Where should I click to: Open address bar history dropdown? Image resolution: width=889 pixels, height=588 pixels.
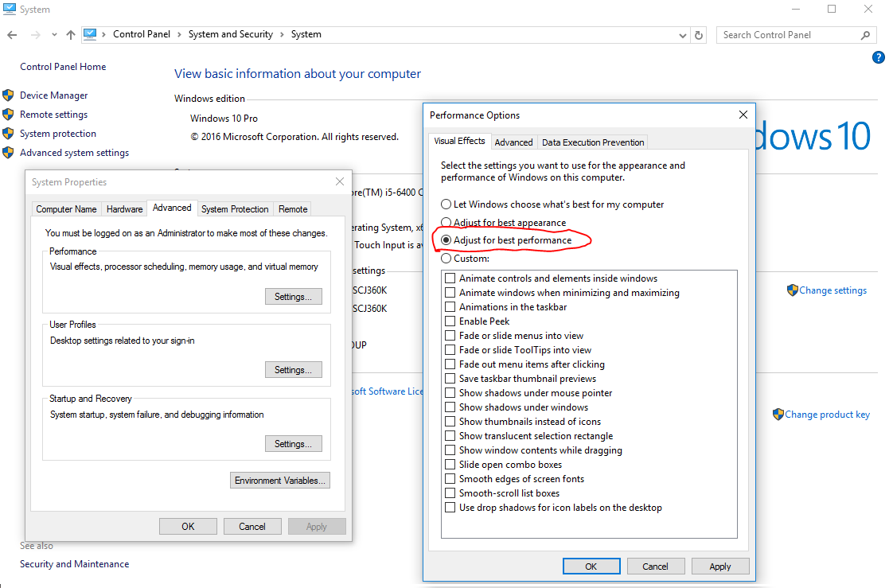[x=683, y=35]
